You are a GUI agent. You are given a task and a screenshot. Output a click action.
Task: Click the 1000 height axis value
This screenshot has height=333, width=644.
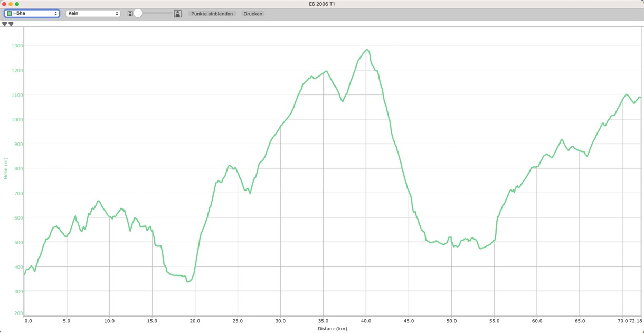click(17, 120)
